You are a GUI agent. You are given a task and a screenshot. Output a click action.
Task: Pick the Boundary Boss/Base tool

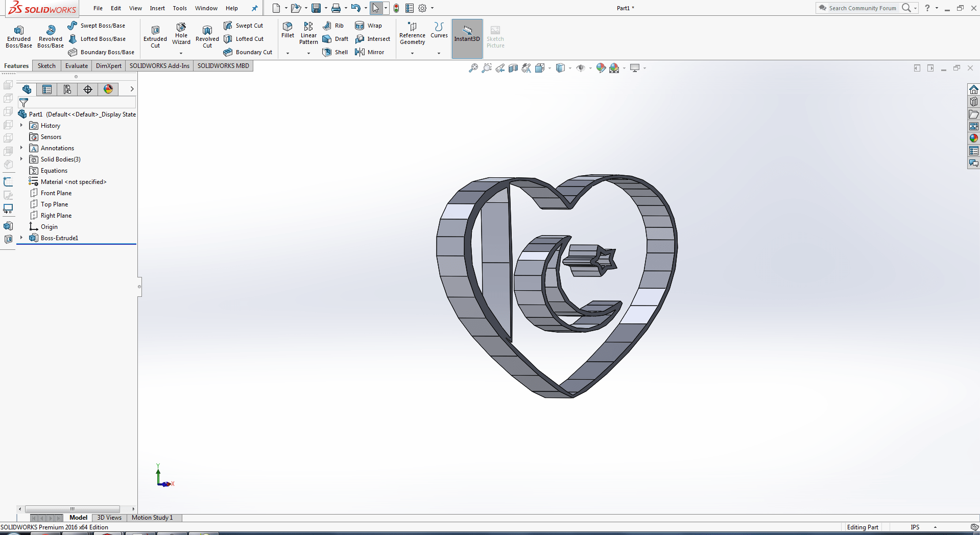pyautogui.click(x=101, y=52)
